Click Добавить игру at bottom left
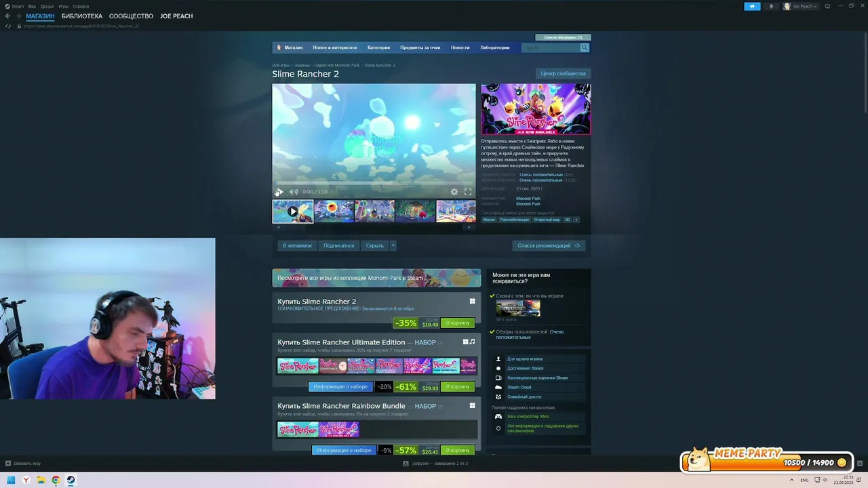This screenshot has height=488, width=868. [23, 464]
